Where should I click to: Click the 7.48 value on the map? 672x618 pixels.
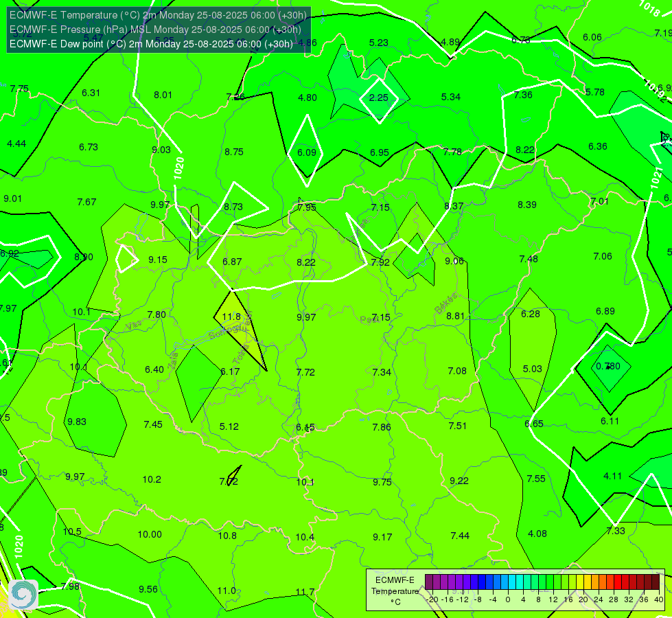(x=529, y=259)
